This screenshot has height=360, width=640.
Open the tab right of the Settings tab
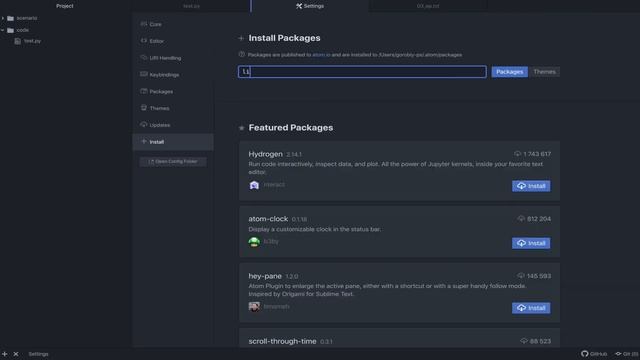pos(428,6)
